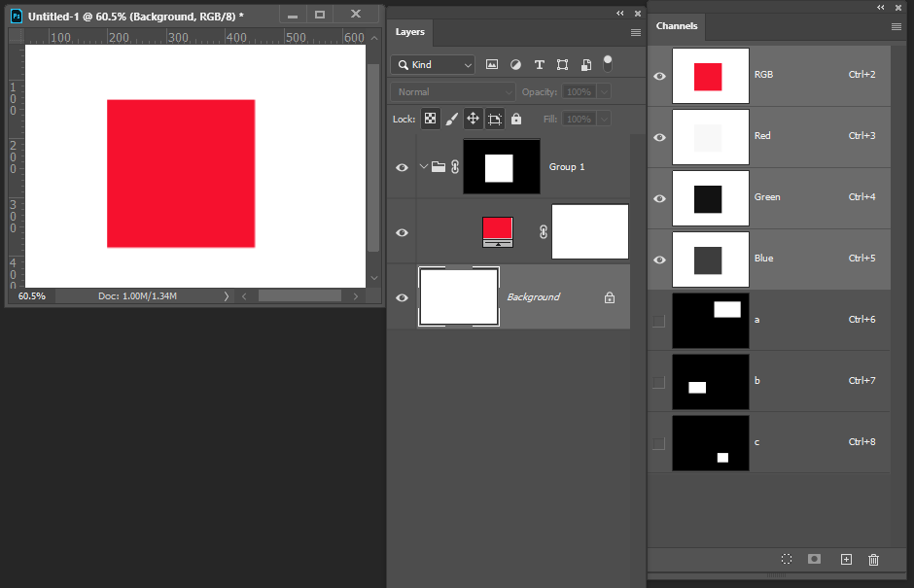
Task: Toggle Blue channel visibility eye
Action: click(x=659, y=259)
